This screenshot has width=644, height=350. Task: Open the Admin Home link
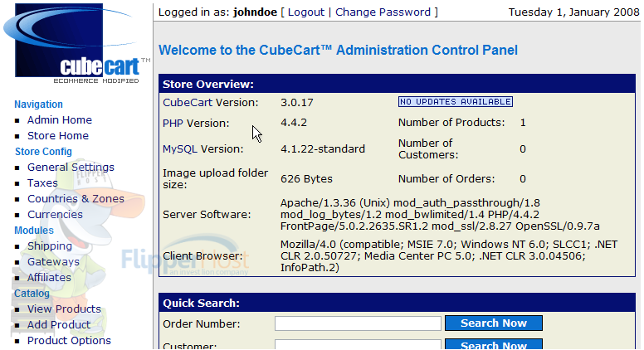(60, 119)
